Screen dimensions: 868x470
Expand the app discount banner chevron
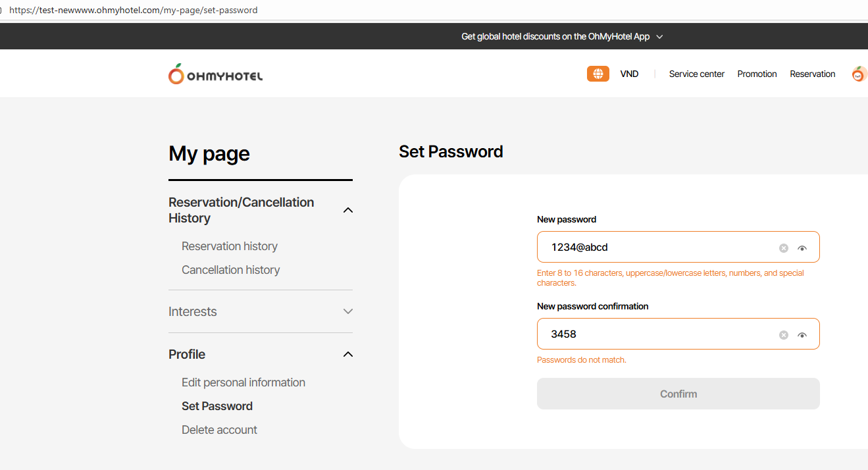pos(659,37)
